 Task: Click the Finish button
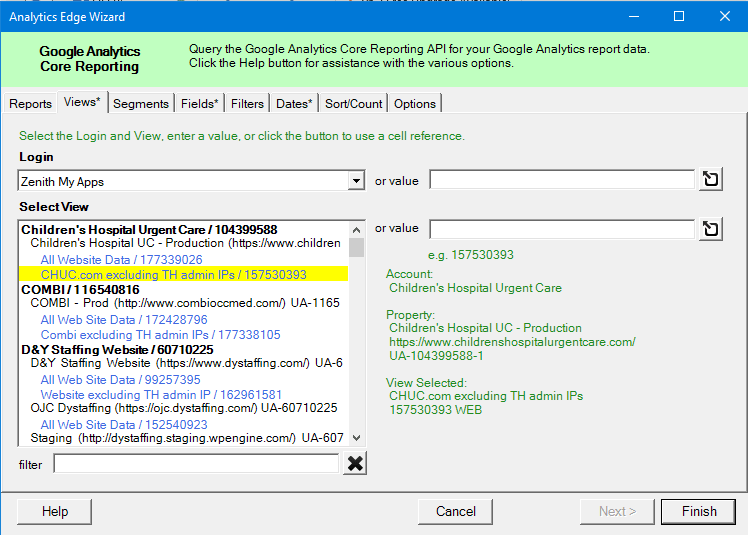pos(699,512)
